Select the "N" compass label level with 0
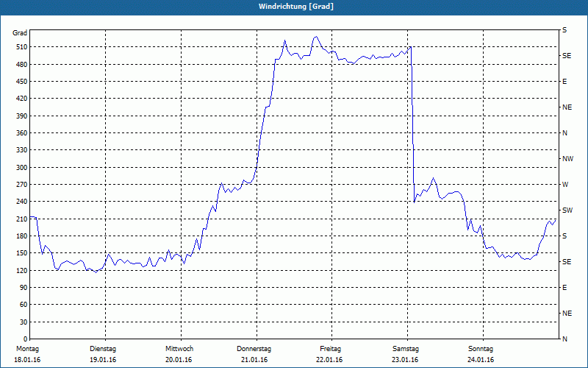 click(x=565, y=339)
